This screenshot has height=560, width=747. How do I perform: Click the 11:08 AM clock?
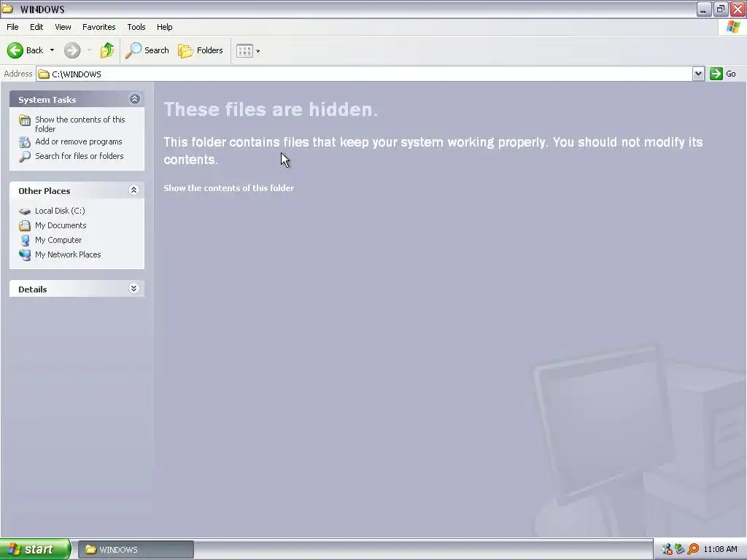pyautogui.click(x=720, y=549)
